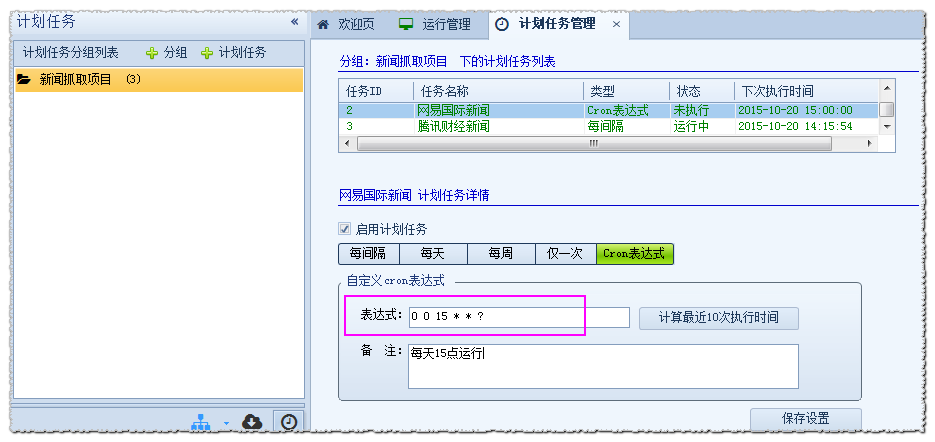Switch to the 运行管理 tab
The image size is (935, 442).
pos(435,24)
